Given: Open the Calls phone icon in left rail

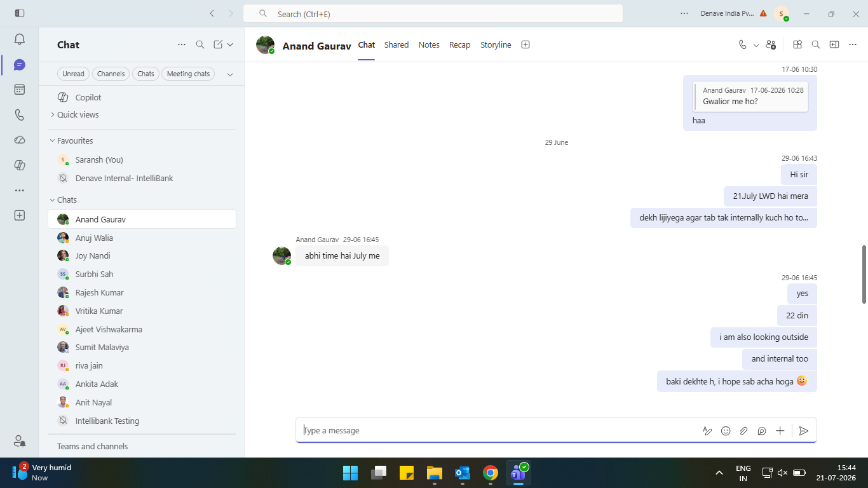Looking at the screenshot, I should click(19, 115).
